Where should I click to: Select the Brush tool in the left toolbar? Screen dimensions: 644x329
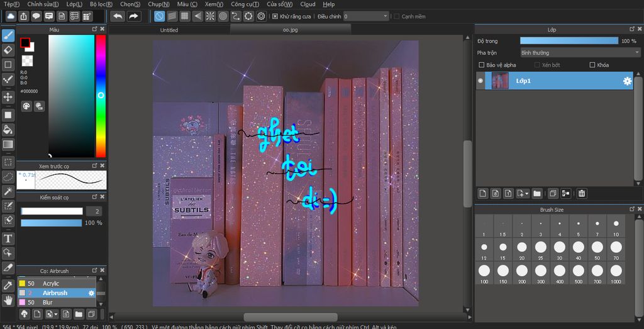[8, 36]
